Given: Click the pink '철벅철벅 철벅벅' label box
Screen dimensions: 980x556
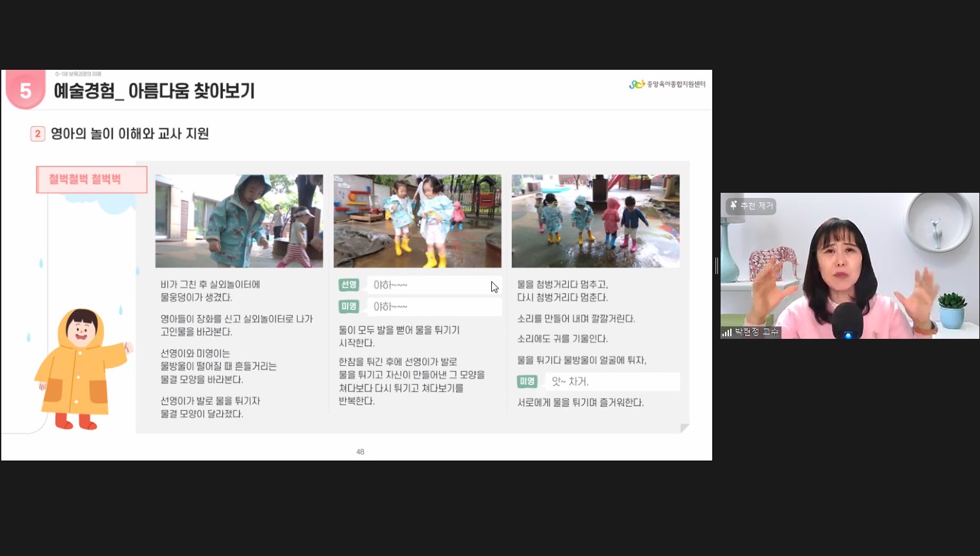Looking at the screenshot, I should (92, 179).
